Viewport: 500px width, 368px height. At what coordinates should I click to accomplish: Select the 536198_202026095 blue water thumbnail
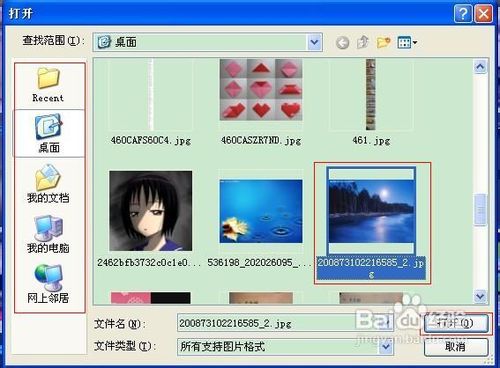point(261,211)
